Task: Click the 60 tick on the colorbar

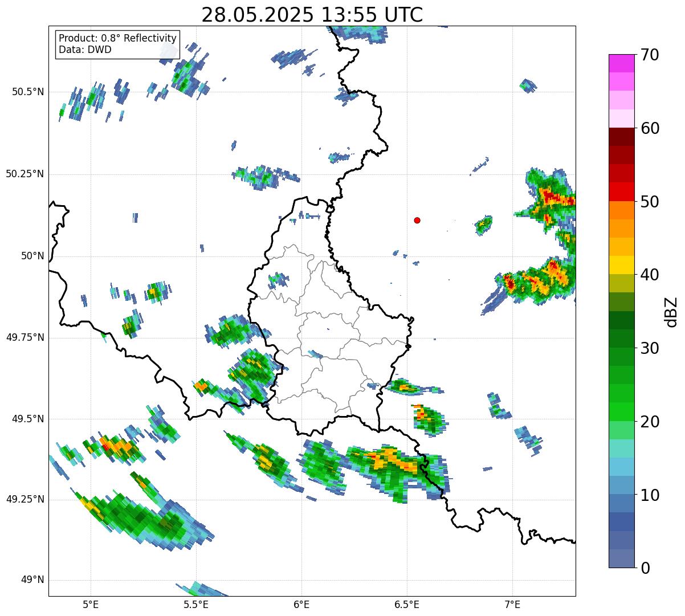Action: (650, 128)
